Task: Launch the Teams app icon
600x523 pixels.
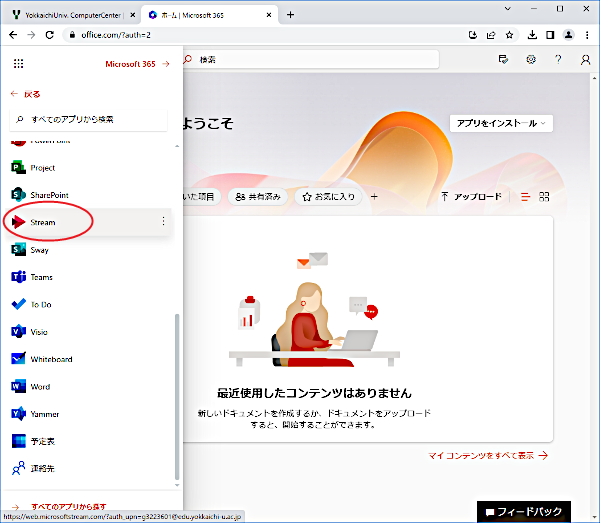Action: pyautogui.click(x=18, y=277)
